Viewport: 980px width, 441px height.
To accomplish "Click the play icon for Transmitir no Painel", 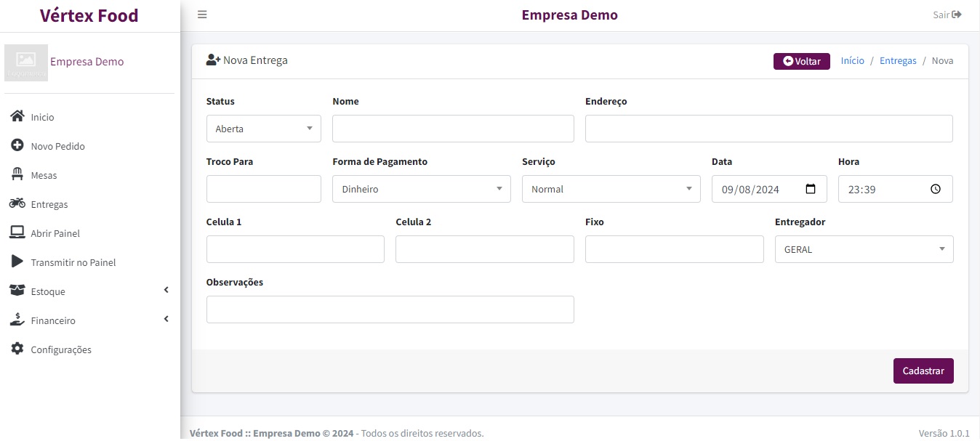I will coord(17,262).
